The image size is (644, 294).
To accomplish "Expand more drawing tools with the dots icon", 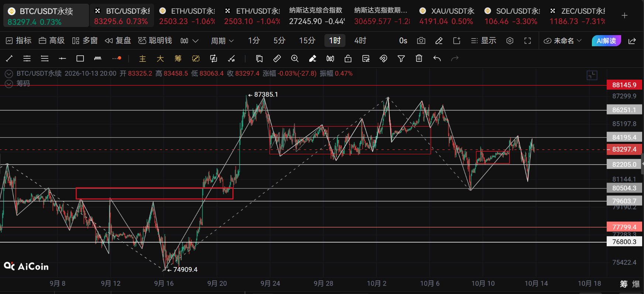I will [117, 58].
